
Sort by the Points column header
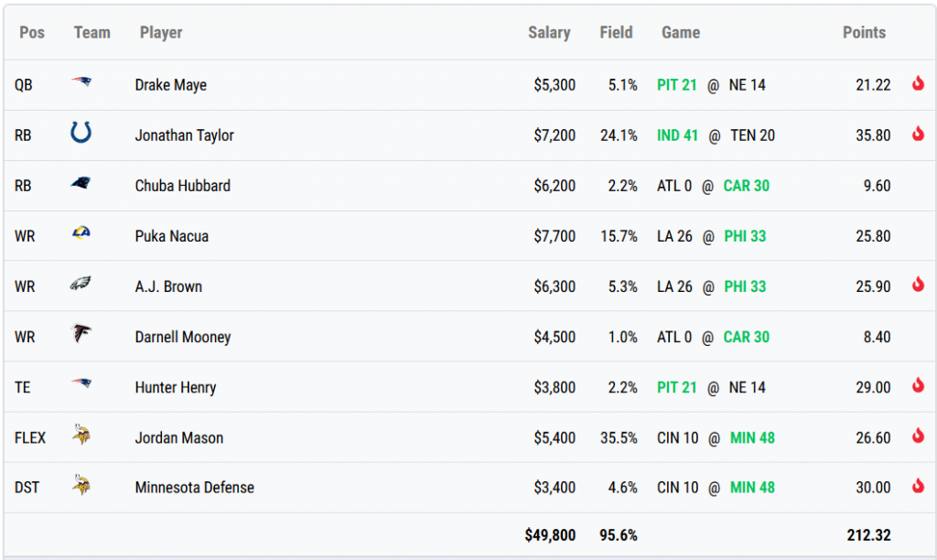[864, 33]
